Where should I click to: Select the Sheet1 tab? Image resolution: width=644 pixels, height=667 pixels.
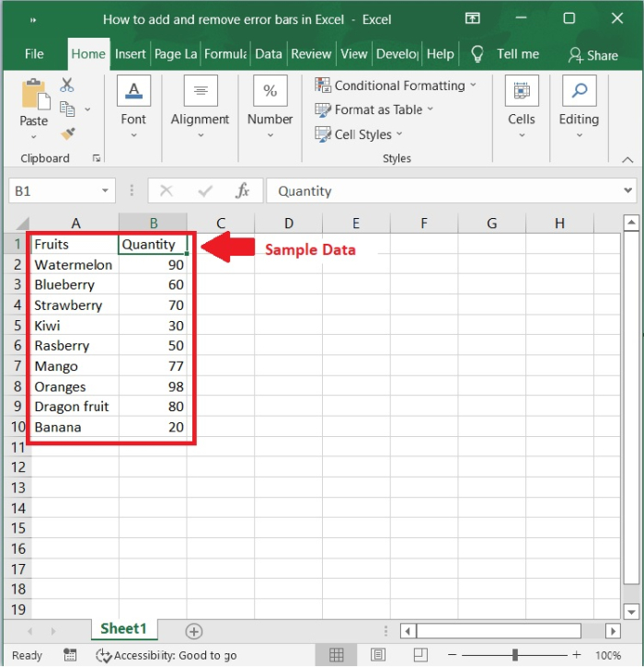tap(123, 628)
